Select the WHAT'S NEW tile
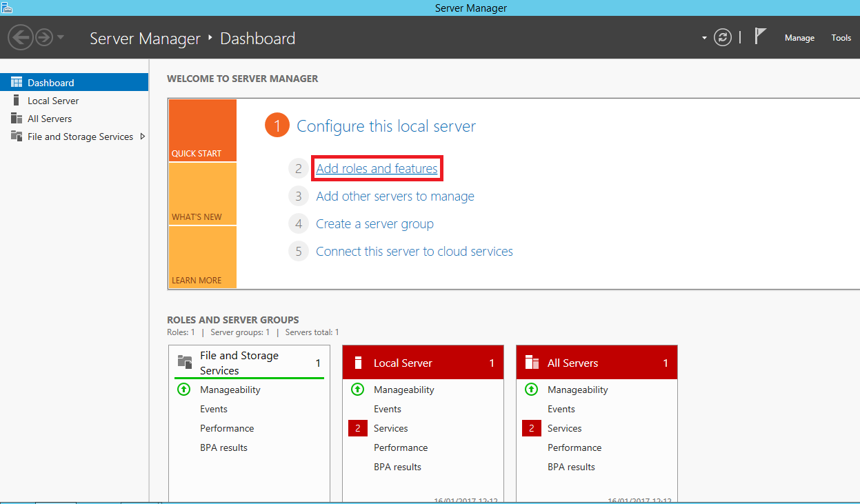 click(203, 194)
